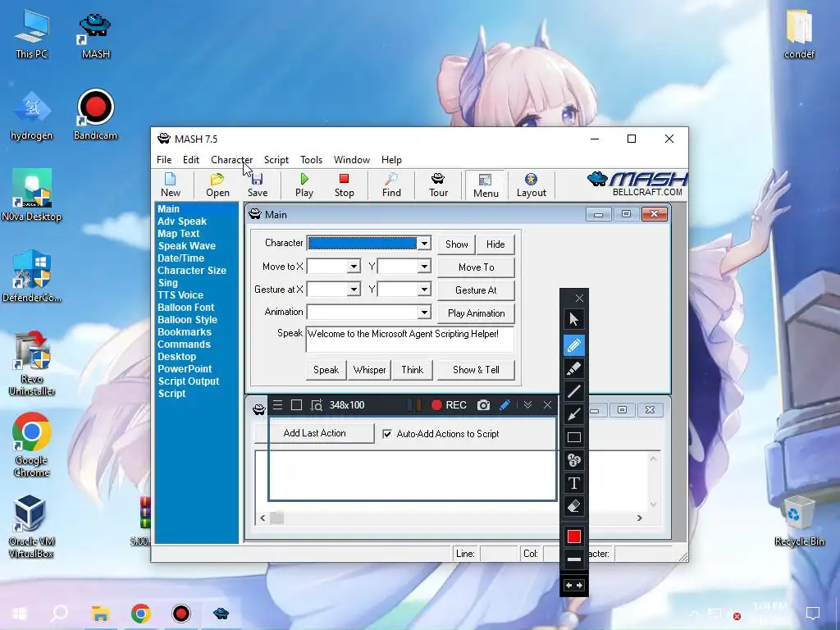Select the Bandicam cursor arrow tool

pyautogui.click(x=573, y=319)
